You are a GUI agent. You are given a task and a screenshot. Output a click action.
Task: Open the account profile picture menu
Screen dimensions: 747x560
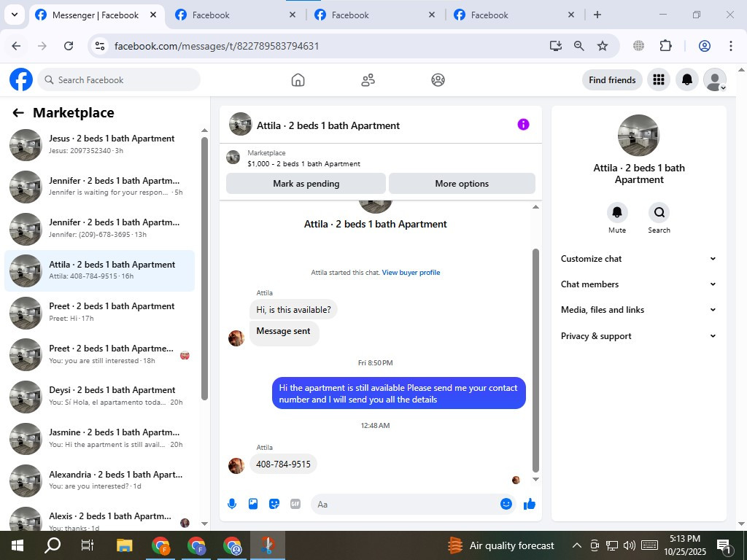[x=715, y=79]
